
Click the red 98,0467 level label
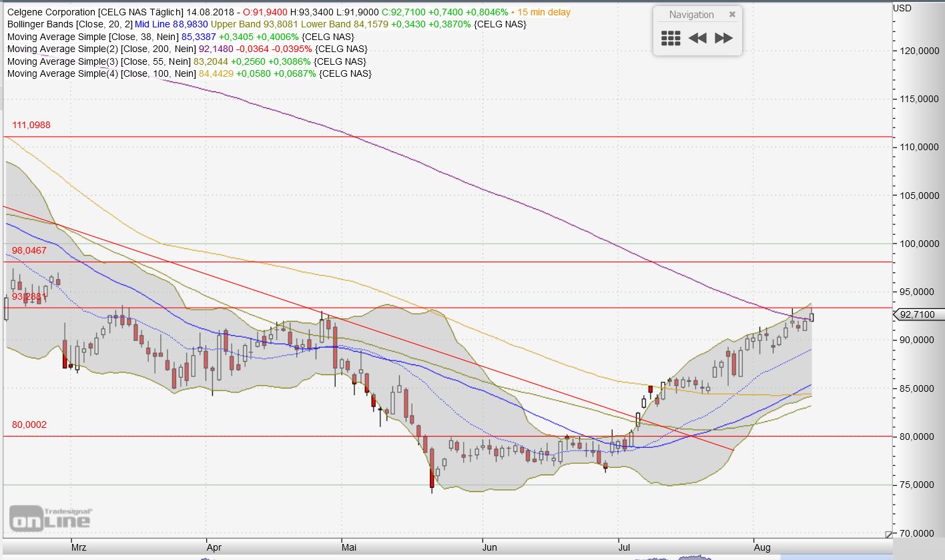pos(29,250)
